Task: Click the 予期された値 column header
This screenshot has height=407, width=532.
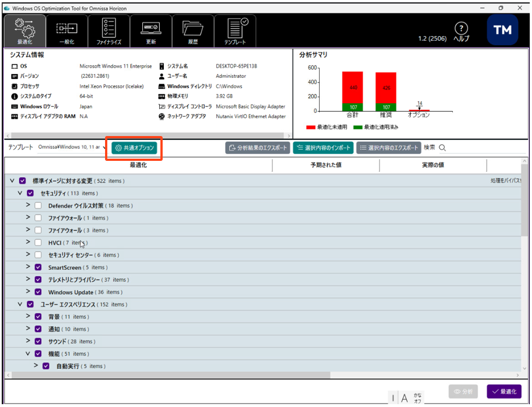Action: coord(326,165)
